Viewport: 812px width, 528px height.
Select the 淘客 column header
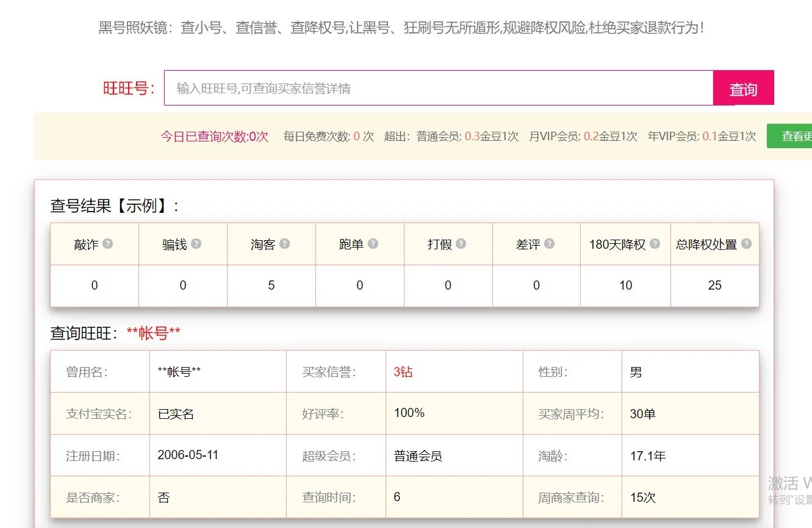(x=271, y=244)
